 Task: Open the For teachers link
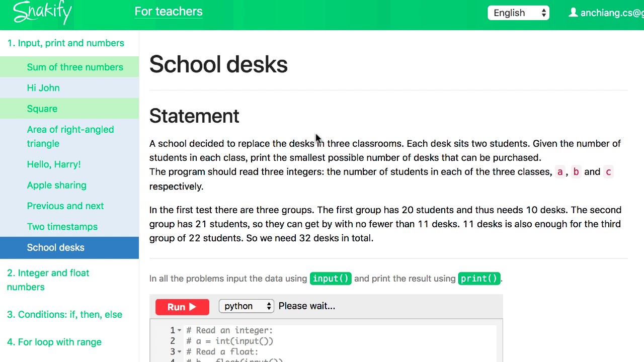pos(169,12)
